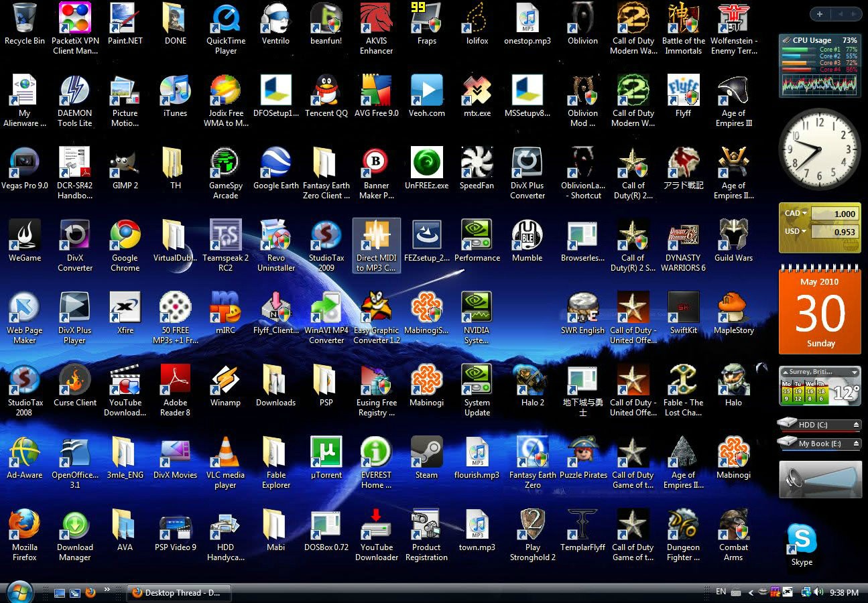Expand the Surrey weather location dropdown
Screen dimensions: 868x603
tap(855, 372)
